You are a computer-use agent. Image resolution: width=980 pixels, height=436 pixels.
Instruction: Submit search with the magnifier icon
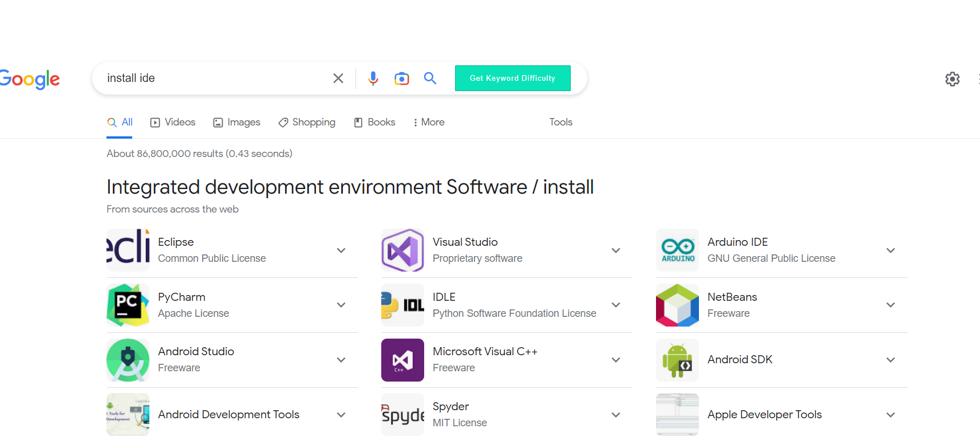pyautogui.click(x=430, y=78)
